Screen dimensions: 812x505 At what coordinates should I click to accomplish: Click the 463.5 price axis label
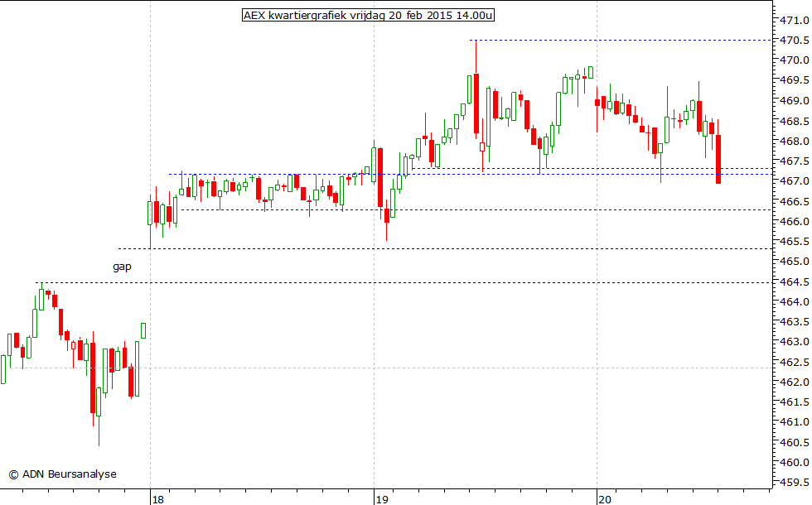click(x=795, y=322)
